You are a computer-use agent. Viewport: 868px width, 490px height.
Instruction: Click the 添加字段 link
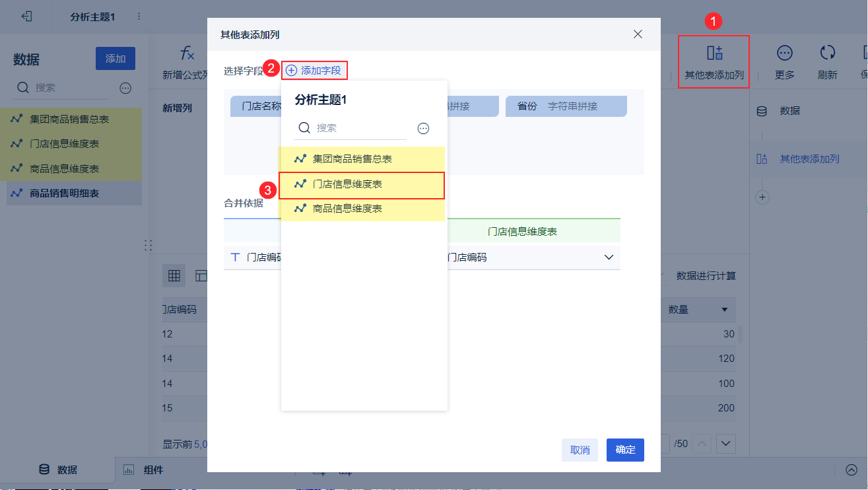[315, 70]
